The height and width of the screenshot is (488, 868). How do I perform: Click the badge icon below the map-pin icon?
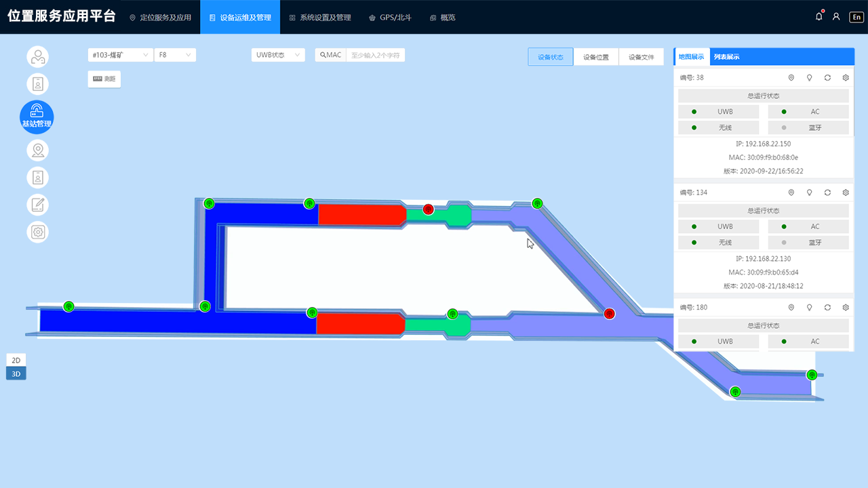(x=38, y=178)
